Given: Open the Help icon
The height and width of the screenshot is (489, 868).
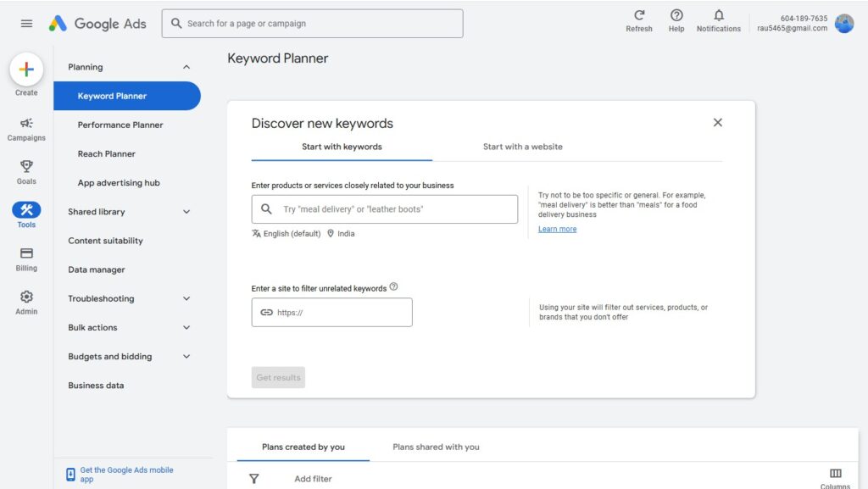Looking at the screenshot, I should (x=676, y=15).
